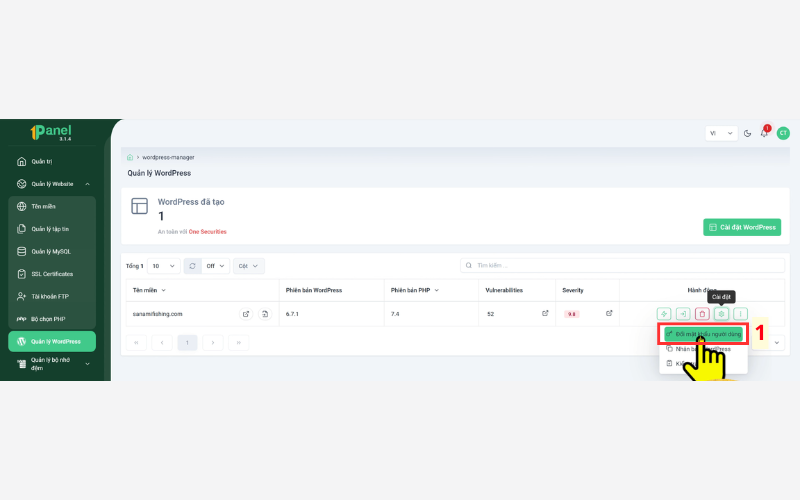
Task: Click the breadcrumb home icon
Action: coord(130,157)
